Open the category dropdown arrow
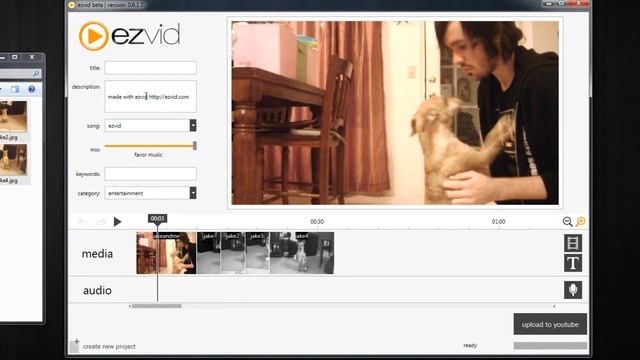This screenshot has height=360, width=640. [193, 193]
